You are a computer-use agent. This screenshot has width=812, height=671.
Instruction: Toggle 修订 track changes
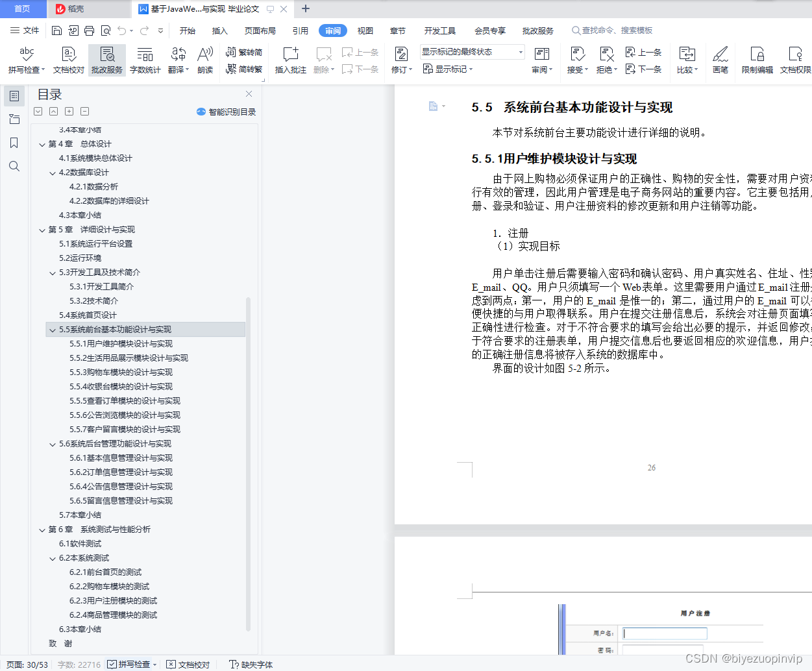401,60
